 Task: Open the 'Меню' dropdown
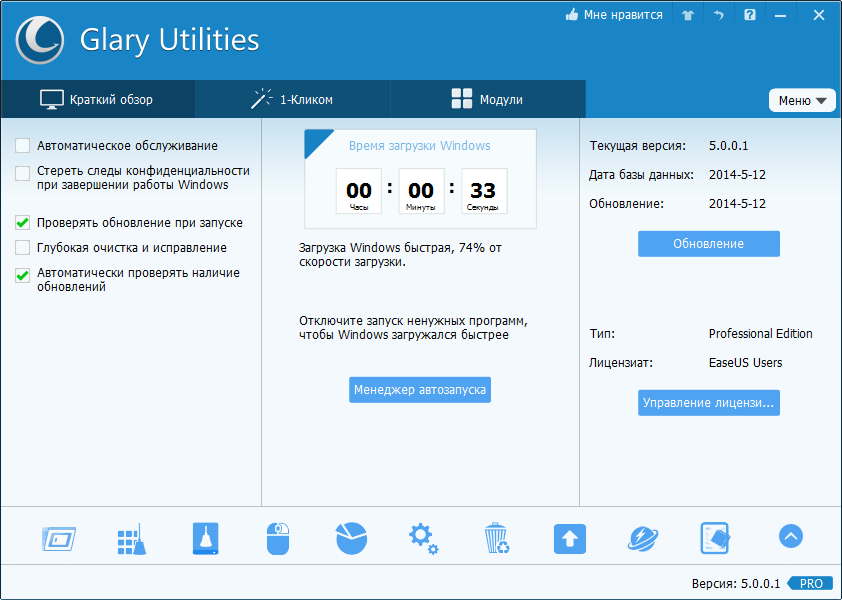coord(802,100)
